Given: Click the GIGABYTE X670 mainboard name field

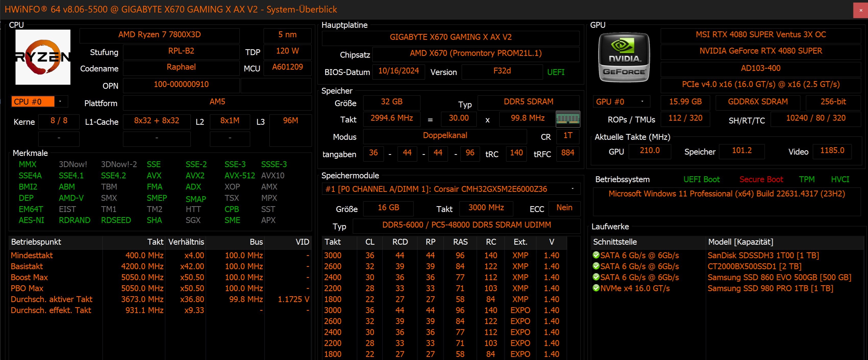Looking at the screenshot, I should 450,37.
